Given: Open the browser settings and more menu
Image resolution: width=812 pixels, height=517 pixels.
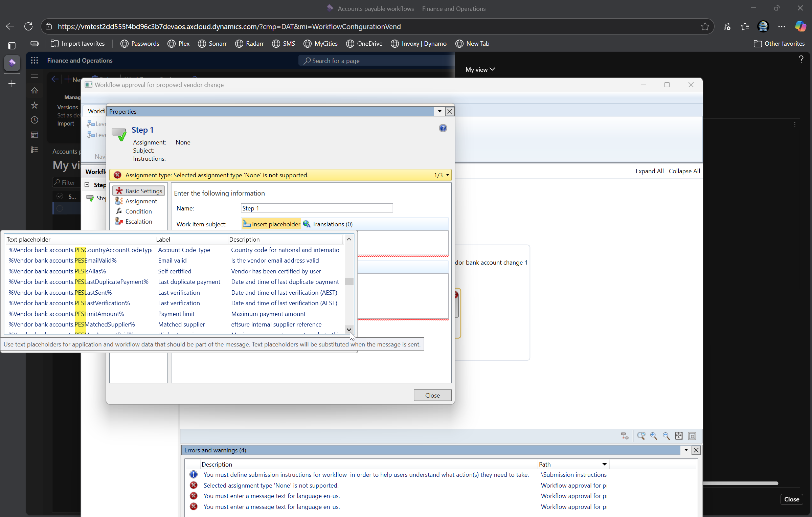Looking at the screenshot, I should coord(782,26).
